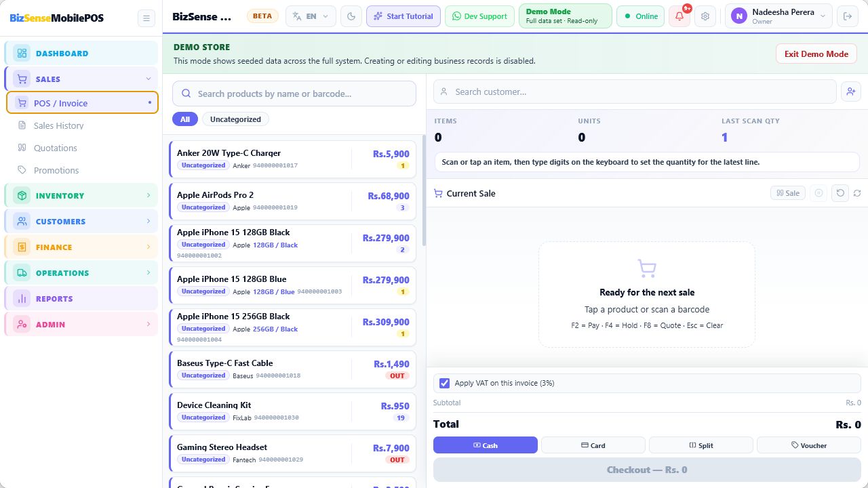The image size is (868, 488).
Task: Select the Uncategorized filter chip
Action: tap(235, 119)
